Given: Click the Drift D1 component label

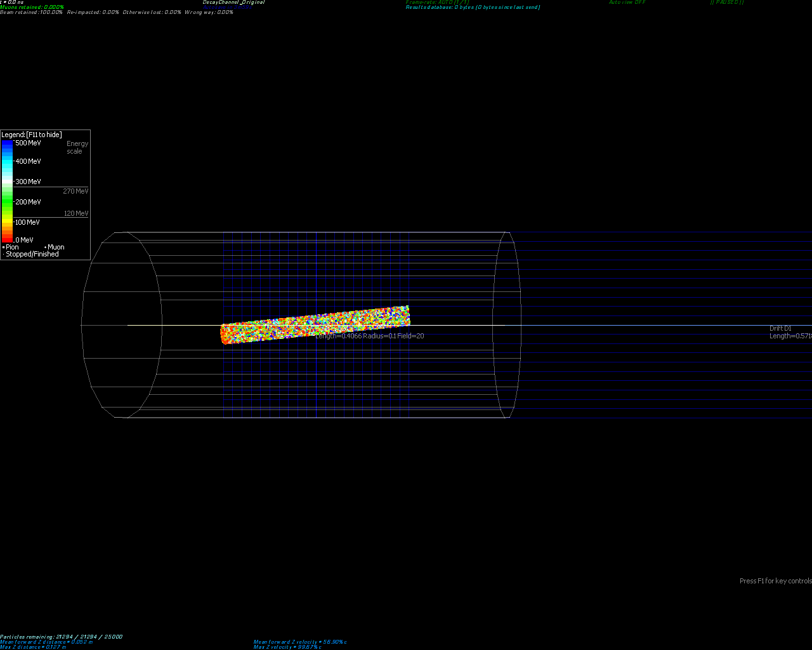Looking at the screenshot, I should pos(780,328).
